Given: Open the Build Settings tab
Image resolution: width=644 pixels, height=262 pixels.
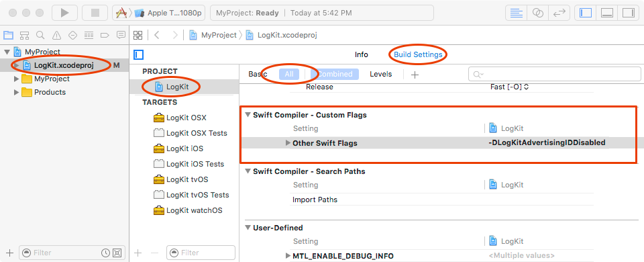Looking at the screenshot, I should coord(418,54).
